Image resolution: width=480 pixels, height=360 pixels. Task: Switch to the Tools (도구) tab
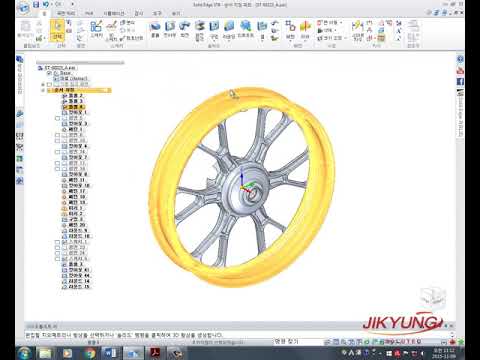[x=157, y=13]
